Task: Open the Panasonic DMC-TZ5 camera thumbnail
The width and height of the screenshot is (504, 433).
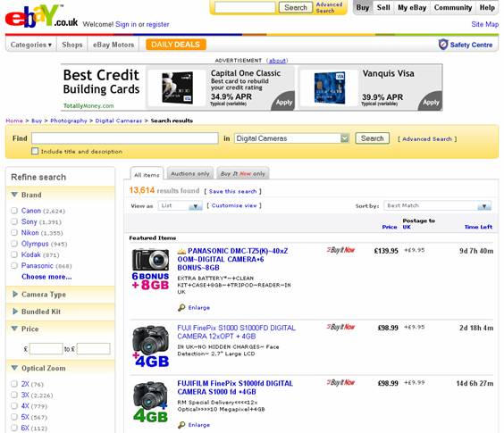Action: (x=150, y=270)
